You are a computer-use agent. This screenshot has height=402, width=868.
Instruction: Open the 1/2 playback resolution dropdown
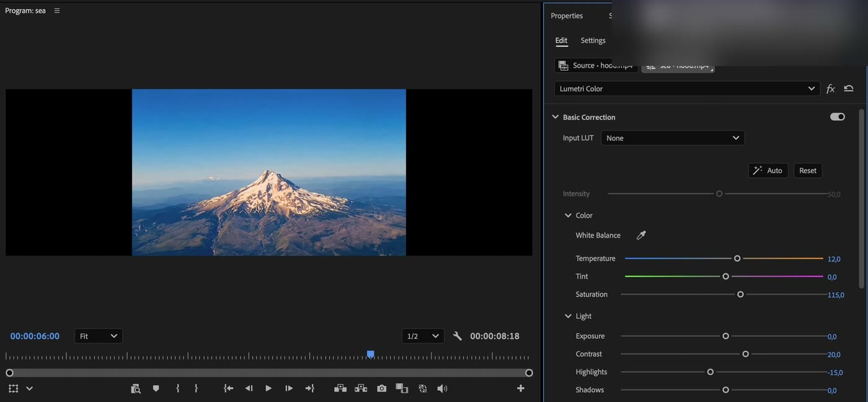(x=423, y=336)
